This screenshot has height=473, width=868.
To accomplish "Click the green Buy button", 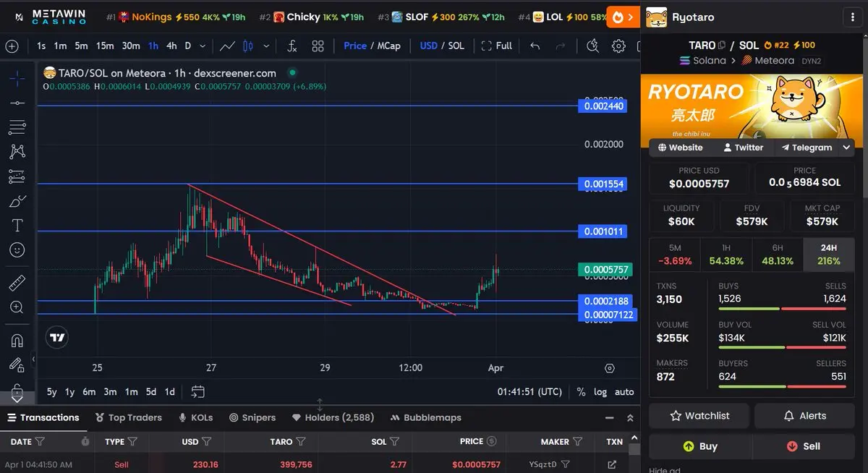I will pos(699,446).
